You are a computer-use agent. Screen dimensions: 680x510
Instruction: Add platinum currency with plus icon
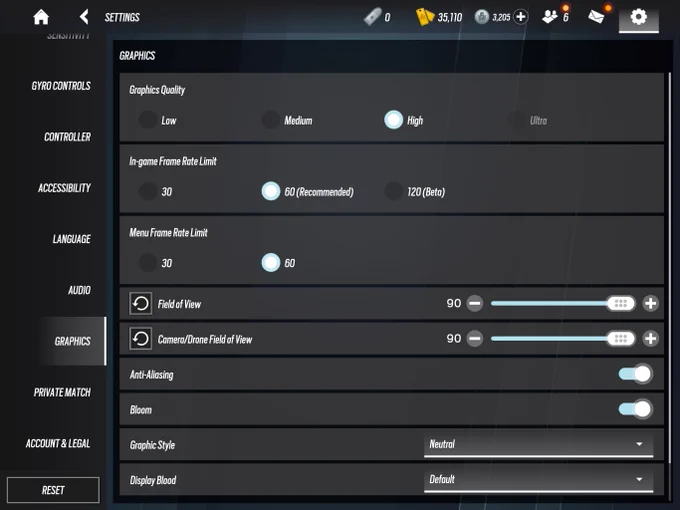(520, 17)
